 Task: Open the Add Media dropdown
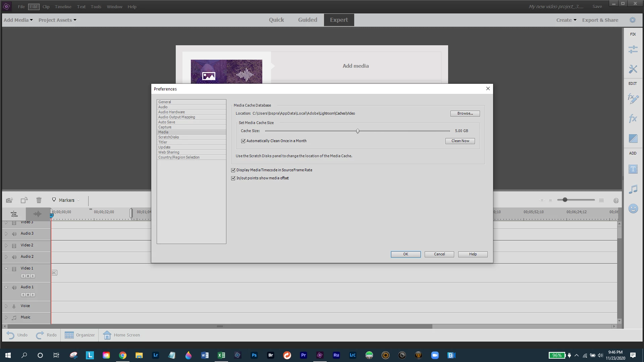18,20
